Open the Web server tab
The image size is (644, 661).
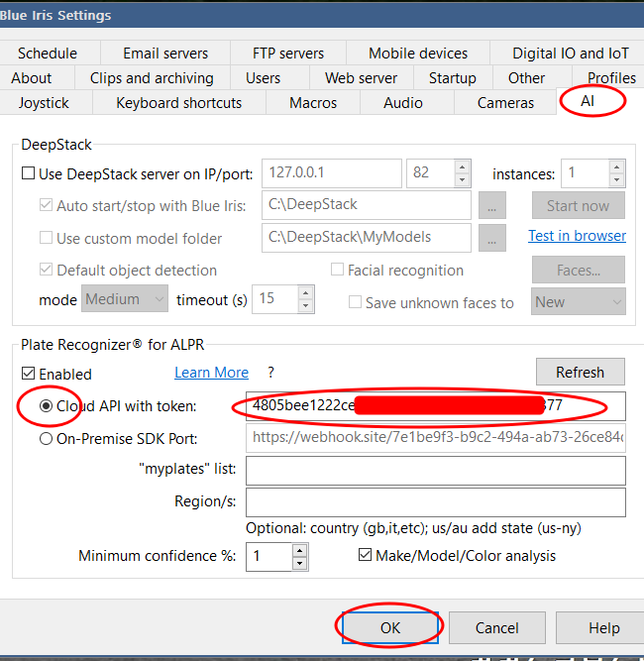click(362, 78)
